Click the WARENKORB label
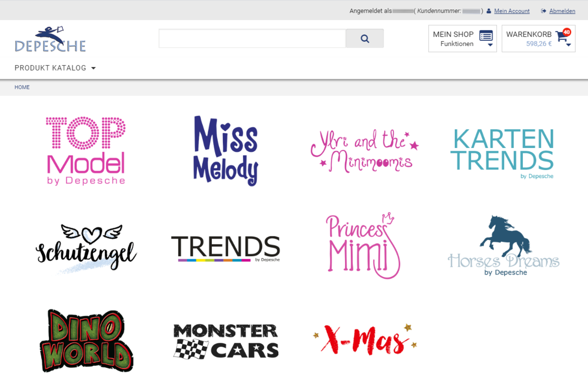 [x=529, y=34]
